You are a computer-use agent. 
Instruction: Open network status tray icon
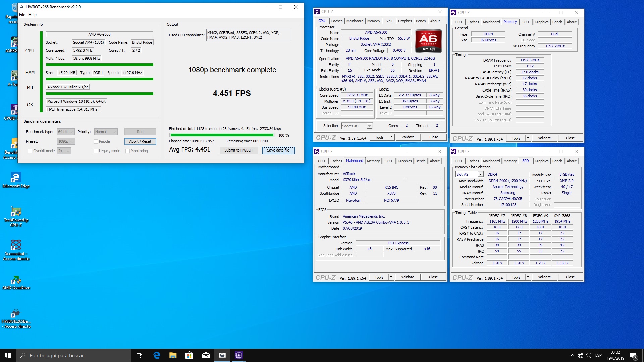581,355
